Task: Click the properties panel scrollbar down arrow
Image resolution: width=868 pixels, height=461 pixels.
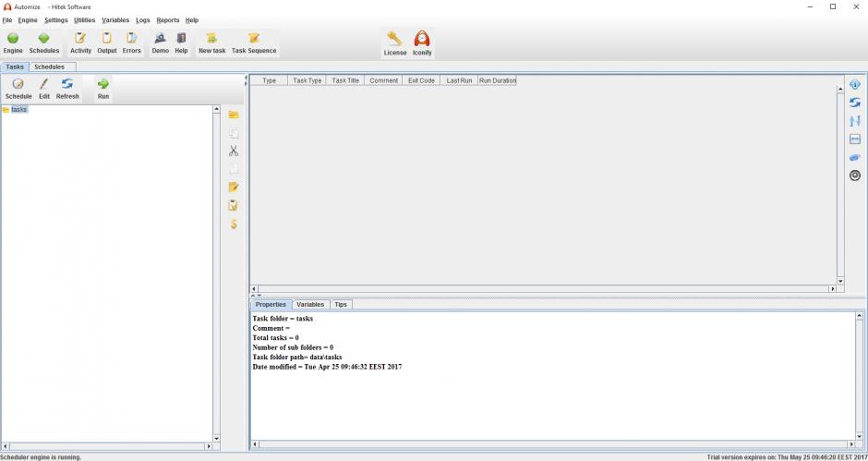Action: [859, 436]
